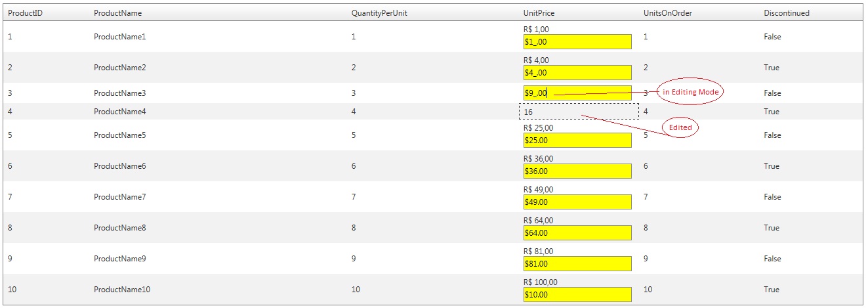Sort by the ProductName column header
868x308 pixels.
pyautogui.click(x=117, y=13)
